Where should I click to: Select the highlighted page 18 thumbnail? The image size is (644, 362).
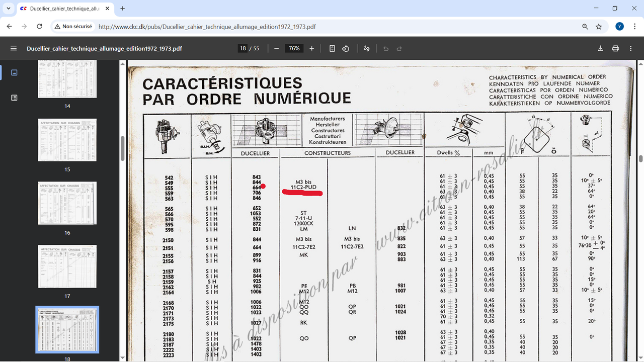(67, 330)
